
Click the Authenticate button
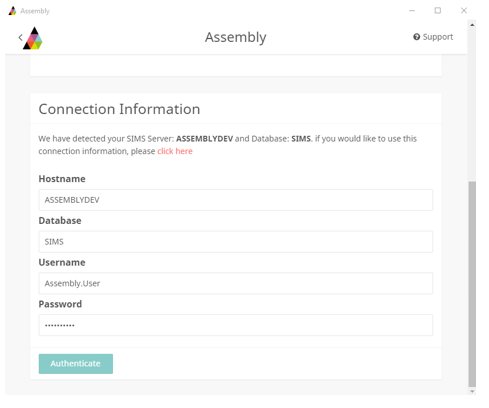pos(76,364)
